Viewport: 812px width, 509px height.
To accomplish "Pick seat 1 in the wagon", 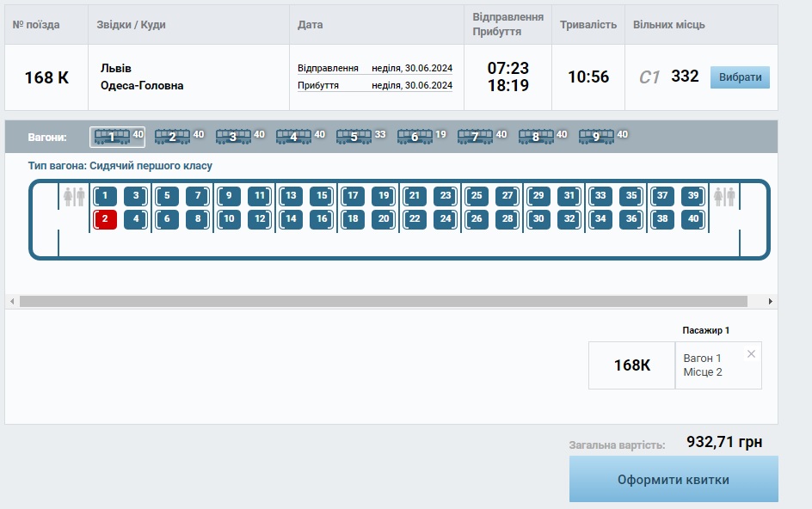I will coord(105,196).
